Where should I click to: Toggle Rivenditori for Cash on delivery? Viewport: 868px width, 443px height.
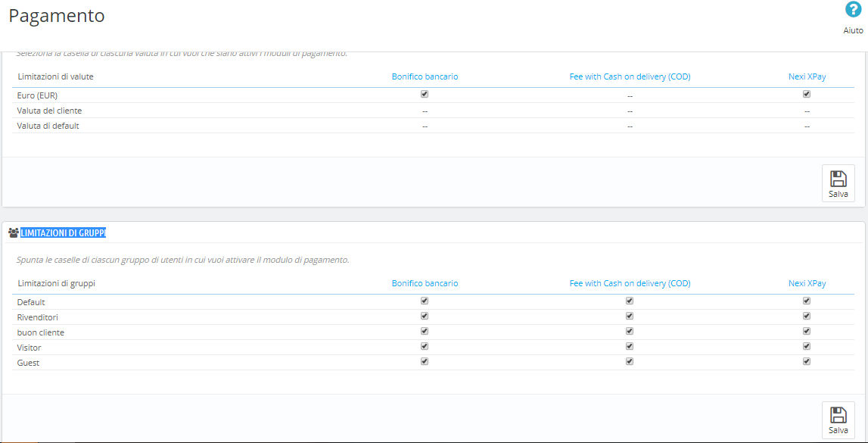pos(630,316)
